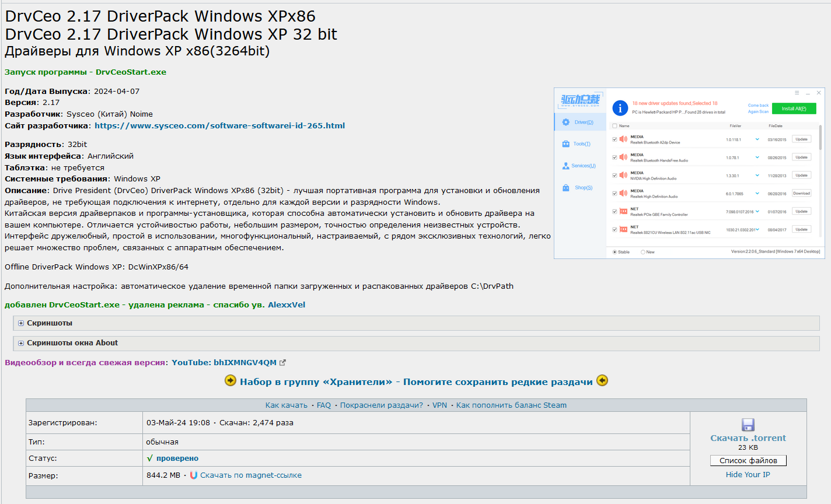Open the 'Покраснели раздачи?' link
Screen dimensions: 831x504
[x=382, y=405]
